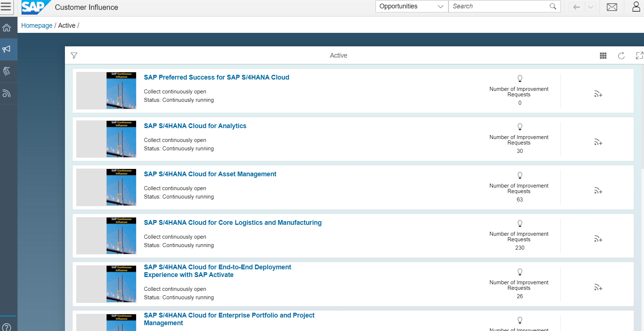The height and width of the screenshot is (331, 644).
Task: Subscribe to SAP Preferred Success campaign feed
Action: coord(598,94)
